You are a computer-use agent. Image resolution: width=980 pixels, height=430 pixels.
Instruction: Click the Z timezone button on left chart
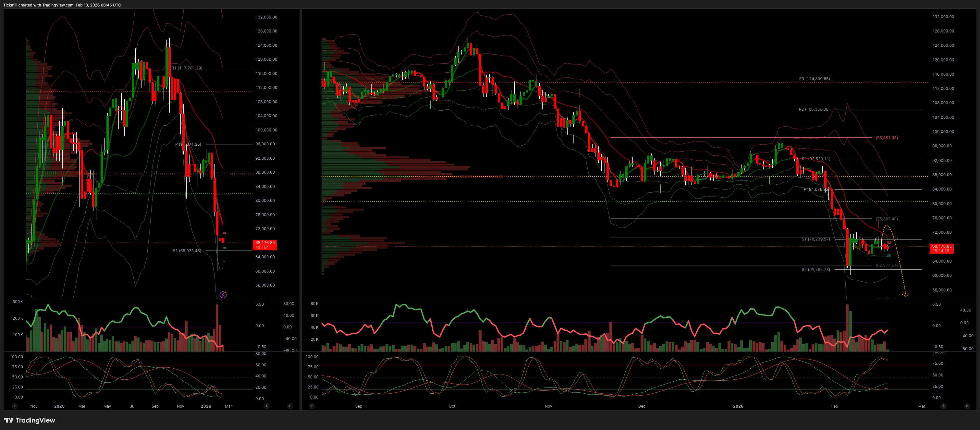(15, 406)
